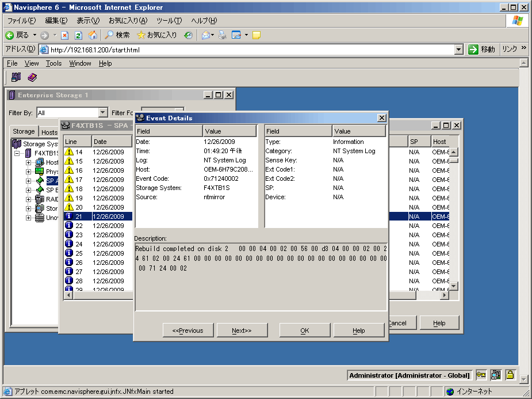Expand the SP A tree node
532x399 pixels.
[28, 181]
